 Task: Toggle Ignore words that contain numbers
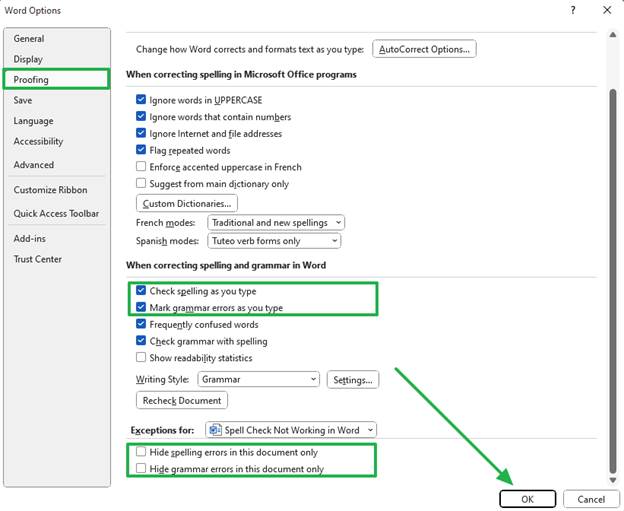coord(141,116)
